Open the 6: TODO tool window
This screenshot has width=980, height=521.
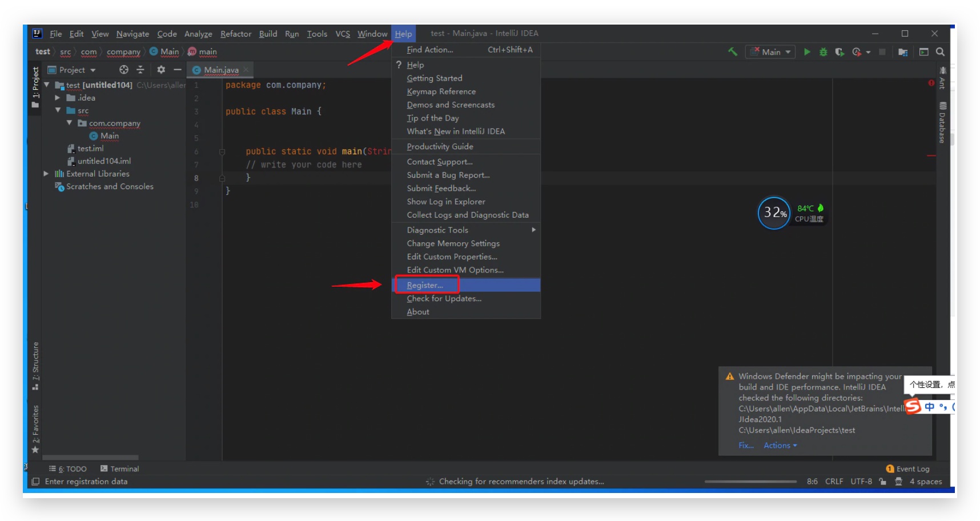(68, 468)
